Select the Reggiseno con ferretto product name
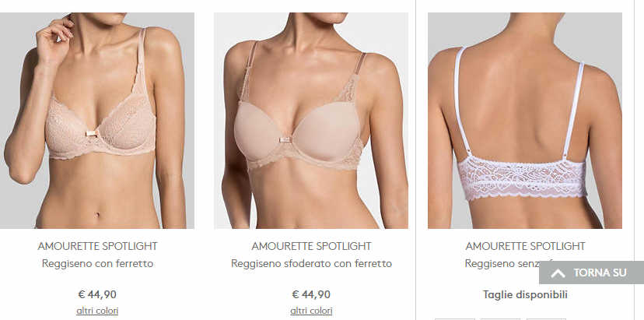The width and height of the screenshot is (644, 320). click(x=97, y=264)
